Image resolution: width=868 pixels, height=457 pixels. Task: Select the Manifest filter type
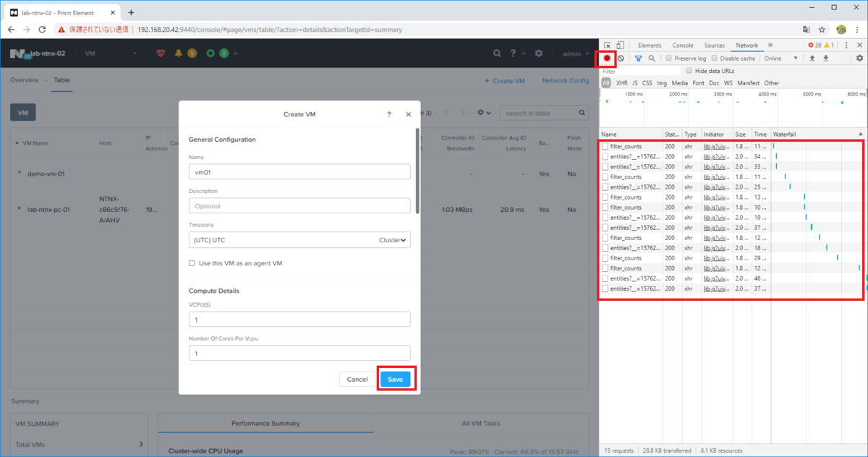(x=749, y=83)
